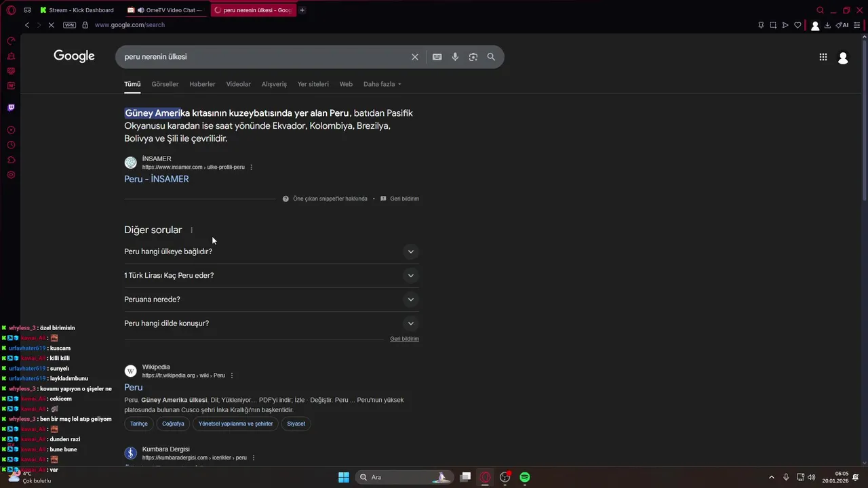Open the on-screen keyboard input tool
The width and height of the screenshot is (868, 488).
click(x=437, y=57)
